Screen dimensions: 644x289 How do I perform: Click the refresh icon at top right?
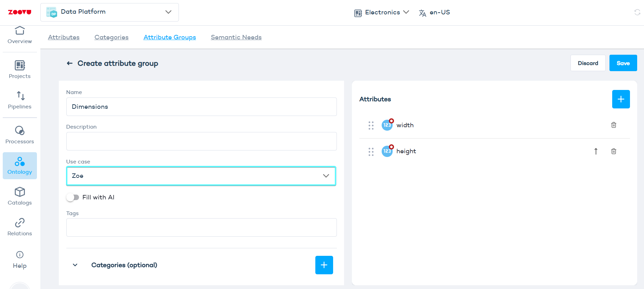637,12
